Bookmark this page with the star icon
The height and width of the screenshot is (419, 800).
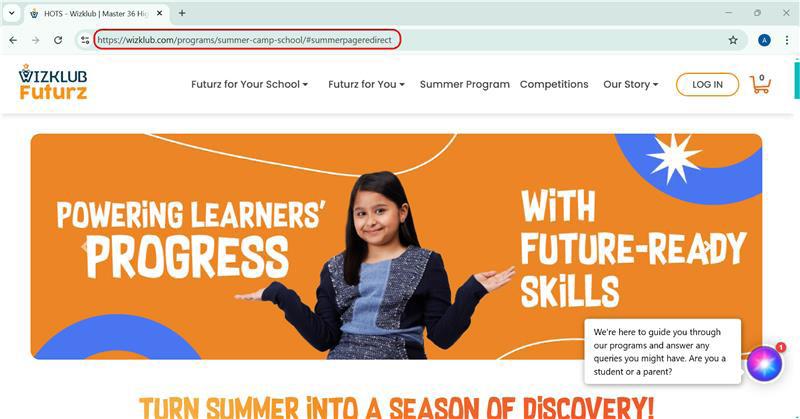tap(733, 40)
